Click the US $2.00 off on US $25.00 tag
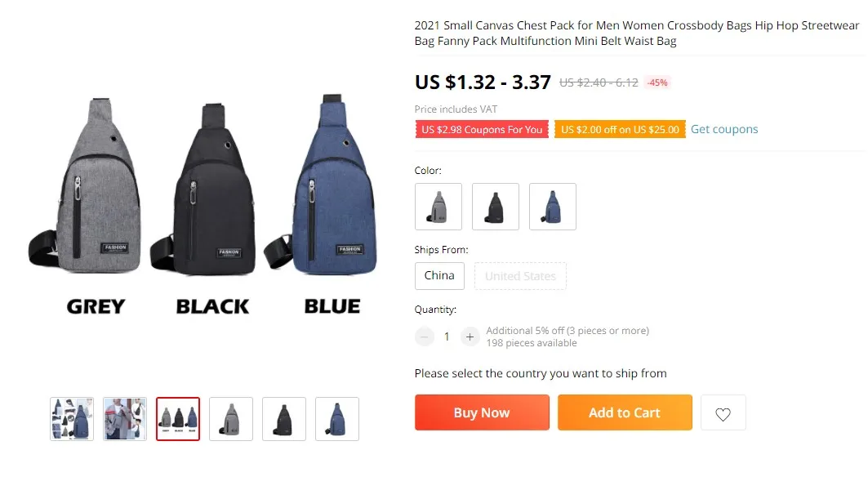 (620, 130)
